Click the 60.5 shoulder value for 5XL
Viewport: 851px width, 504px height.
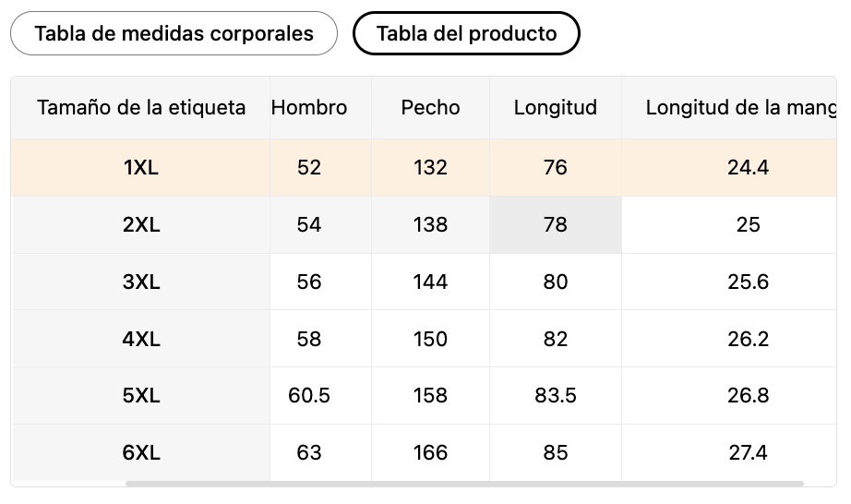[309, 395]
